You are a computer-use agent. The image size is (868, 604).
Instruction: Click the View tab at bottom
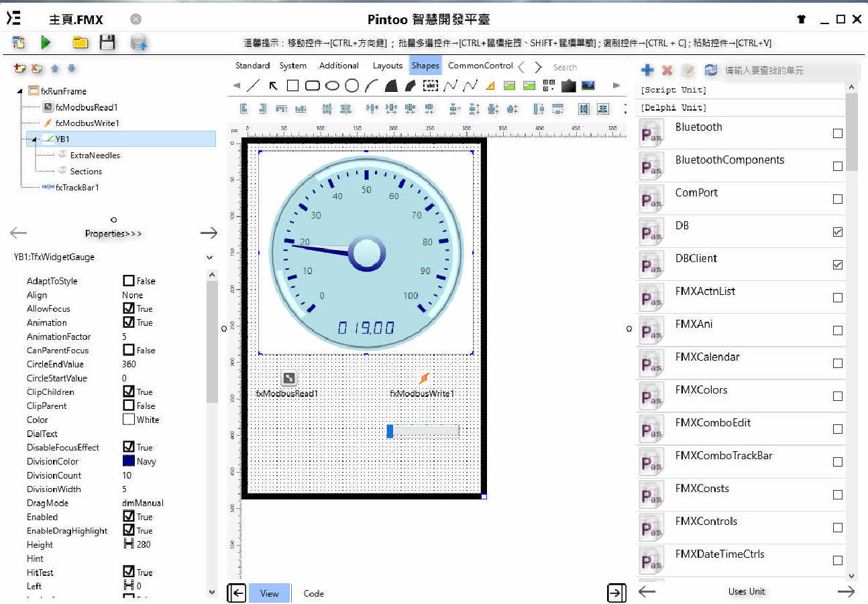(270, 593)
